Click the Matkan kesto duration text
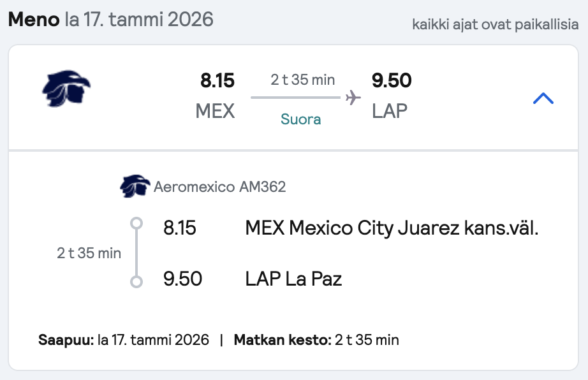 coord(316,340)
